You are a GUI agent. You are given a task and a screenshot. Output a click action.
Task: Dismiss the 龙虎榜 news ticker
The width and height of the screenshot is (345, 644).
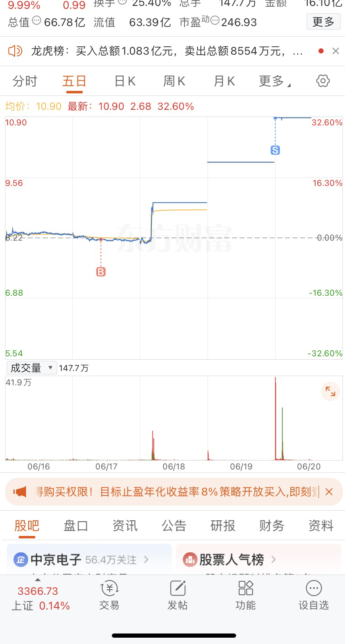click(335, 51)
